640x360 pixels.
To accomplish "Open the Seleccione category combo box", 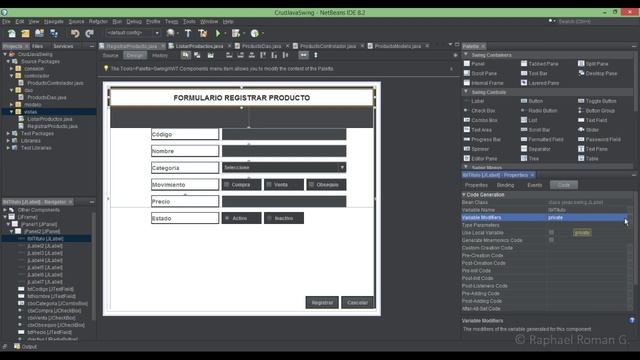I will [x=284, y=167].
